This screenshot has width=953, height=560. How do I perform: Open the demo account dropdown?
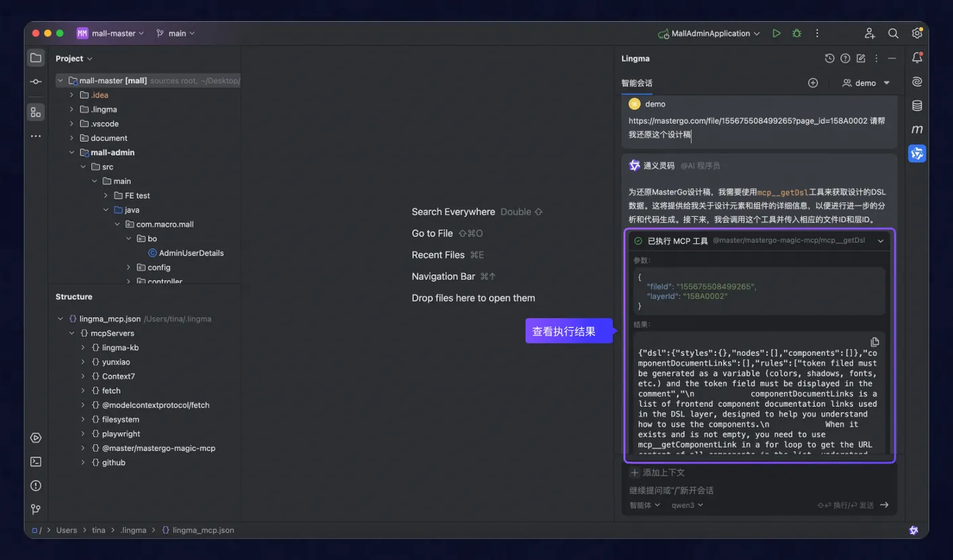point(866,83)
